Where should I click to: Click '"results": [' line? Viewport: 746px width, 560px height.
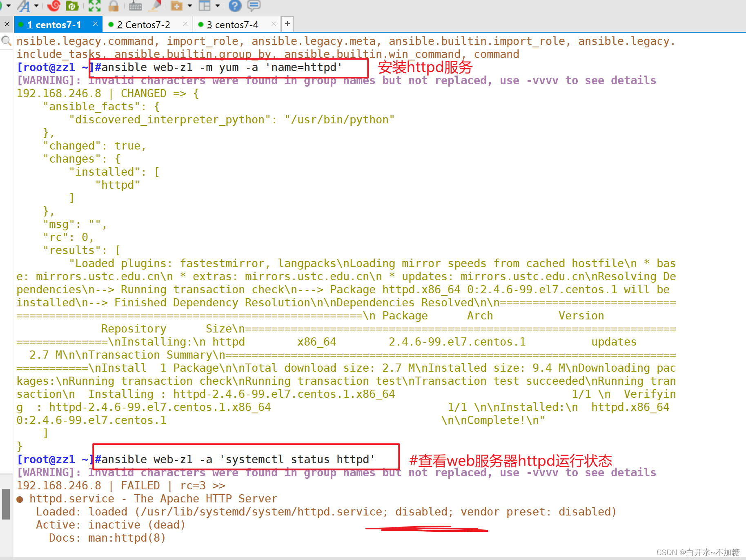82,250
